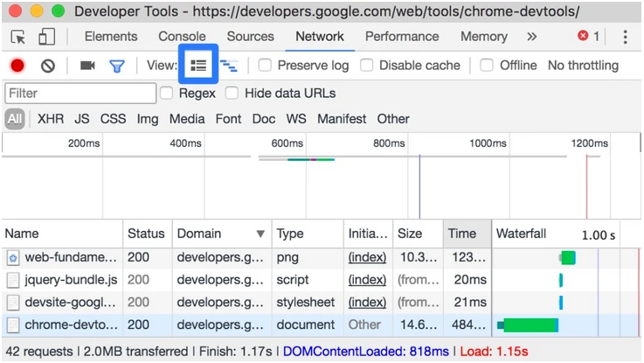Filter requests by Media

coord(187,119)
